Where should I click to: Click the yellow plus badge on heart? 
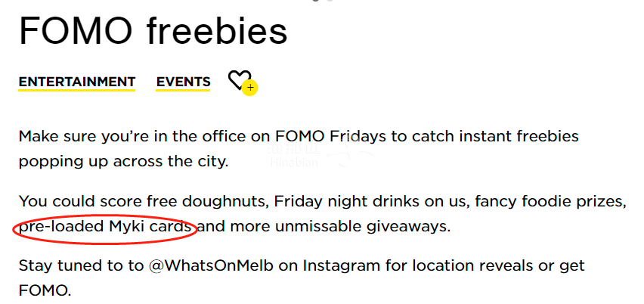(x=251, y=88)
